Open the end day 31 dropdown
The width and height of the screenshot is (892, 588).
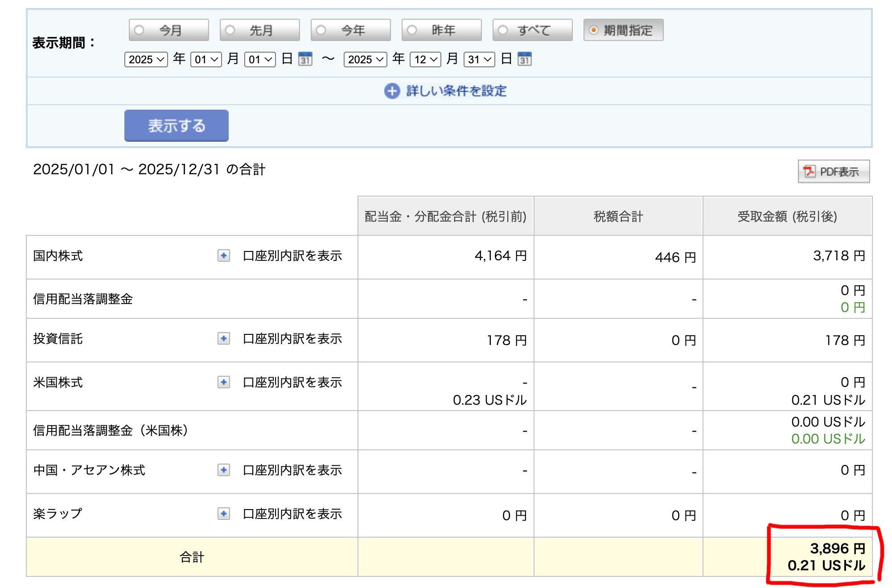pyautogui.click(x=479, y=59)
